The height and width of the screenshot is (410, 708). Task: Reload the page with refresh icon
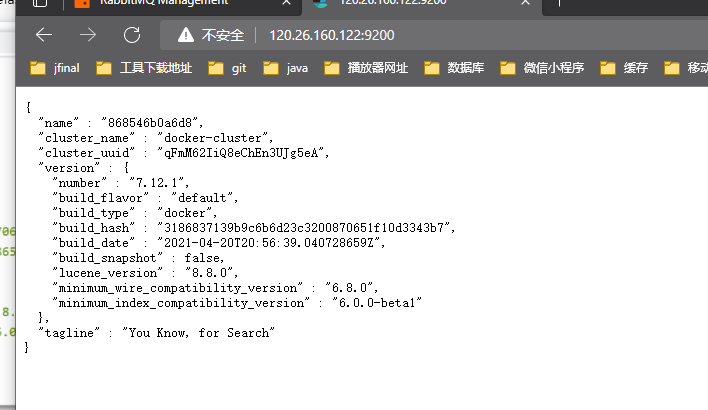pos(132,35)
